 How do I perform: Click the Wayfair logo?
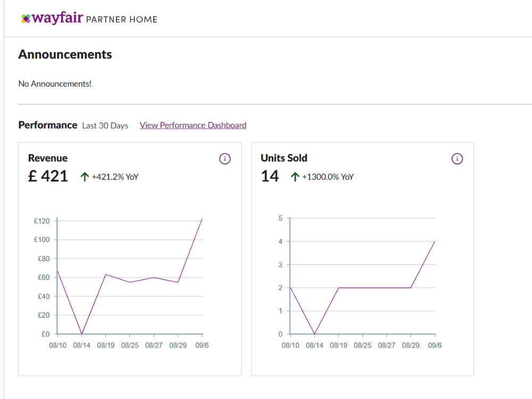52,18
